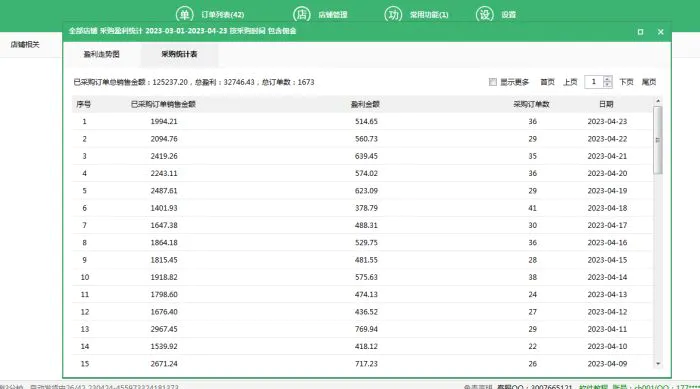
Task: Sort by 采购订单数 column header
Action: pos(531,104)
